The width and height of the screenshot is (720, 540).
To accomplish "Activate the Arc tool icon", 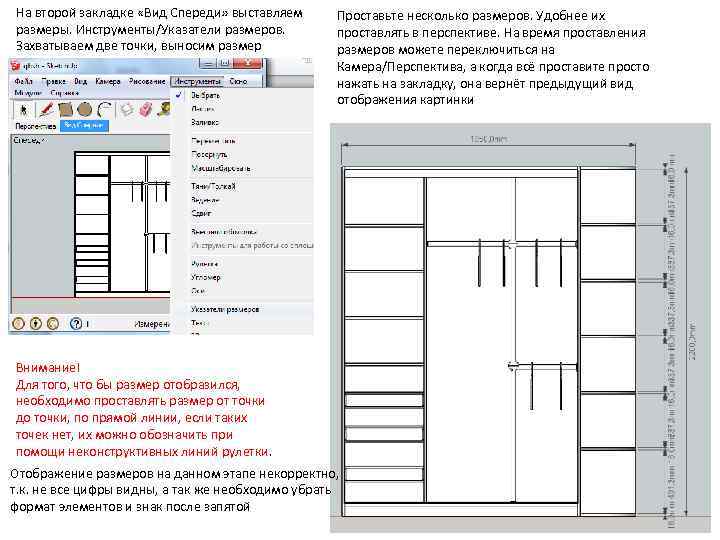I will pos(105,110).
